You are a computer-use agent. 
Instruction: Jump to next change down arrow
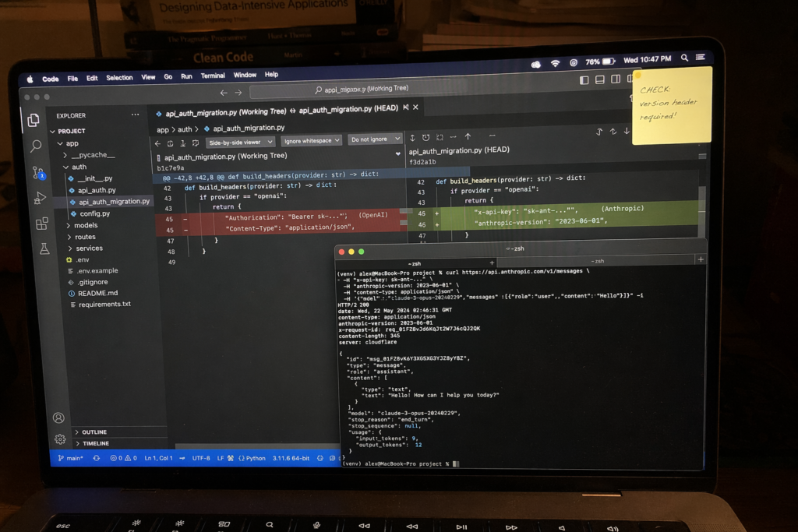[627, 131]
